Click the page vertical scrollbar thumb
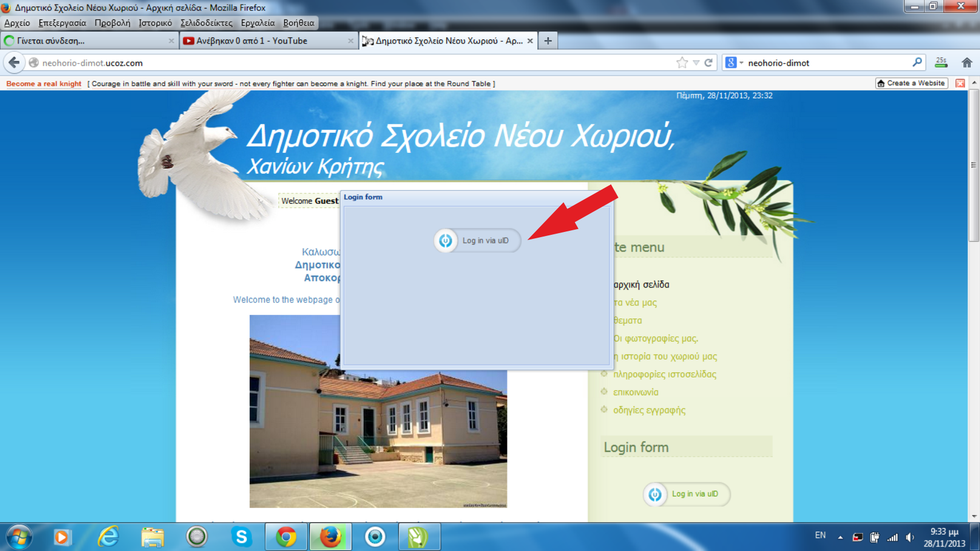The width and height of the screenshot is (980, 551). click(974, 166)
